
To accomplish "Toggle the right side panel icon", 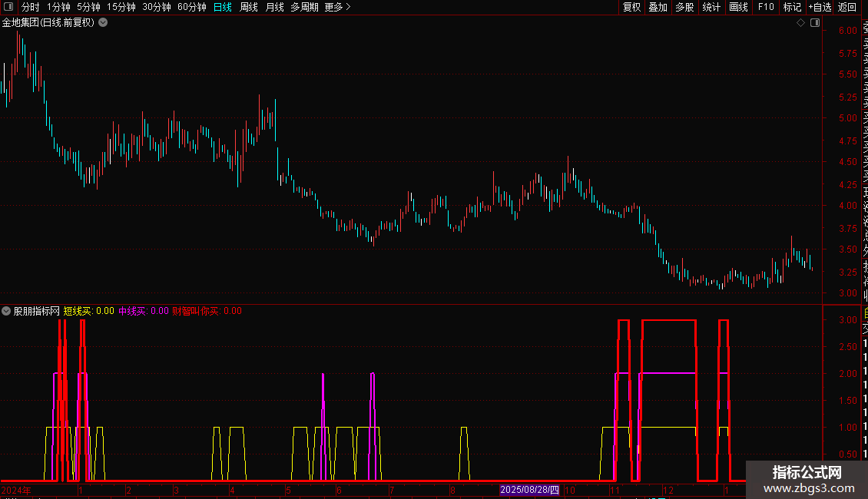I will (x=815, y=23).
